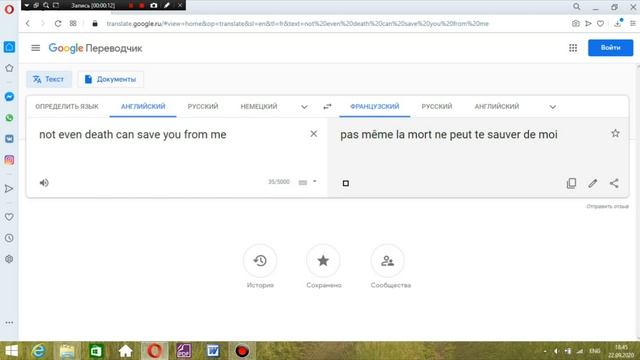This screenshot has height=360, width=640.
Task: Open Instagram in Opera sidebar
Action: point(9,160)
